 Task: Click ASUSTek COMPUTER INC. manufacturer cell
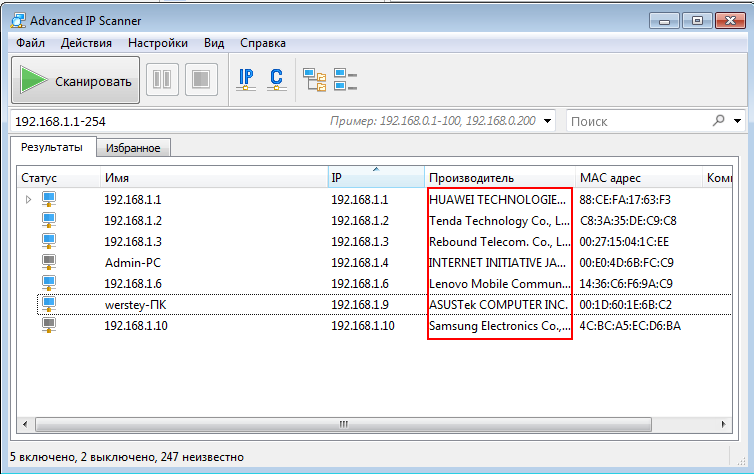pos(498,305)
